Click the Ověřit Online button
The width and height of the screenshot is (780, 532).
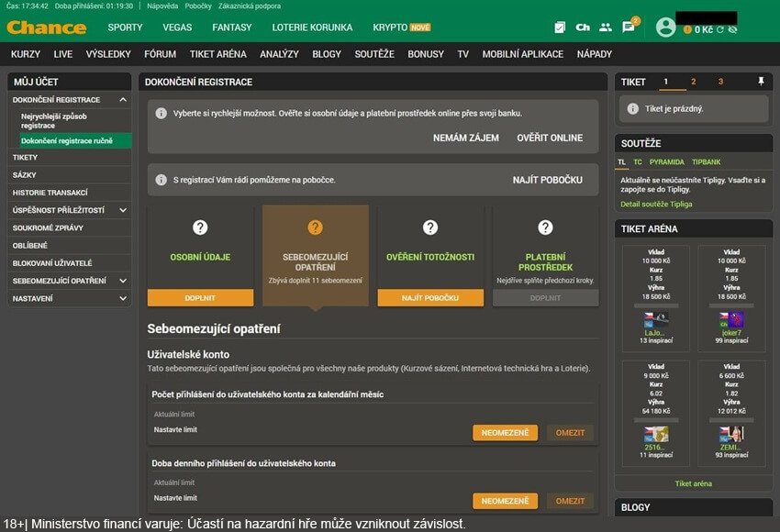click(549, 138)
